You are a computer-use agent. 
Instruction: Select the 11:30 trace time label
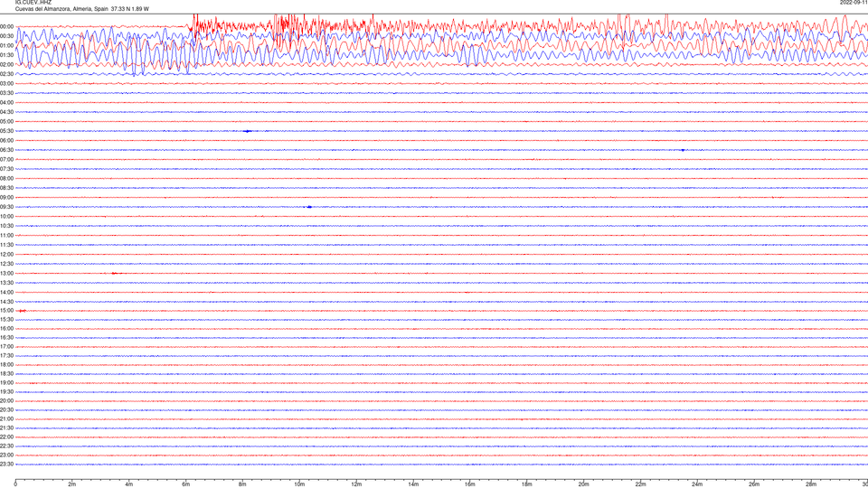tap(6, 245)
